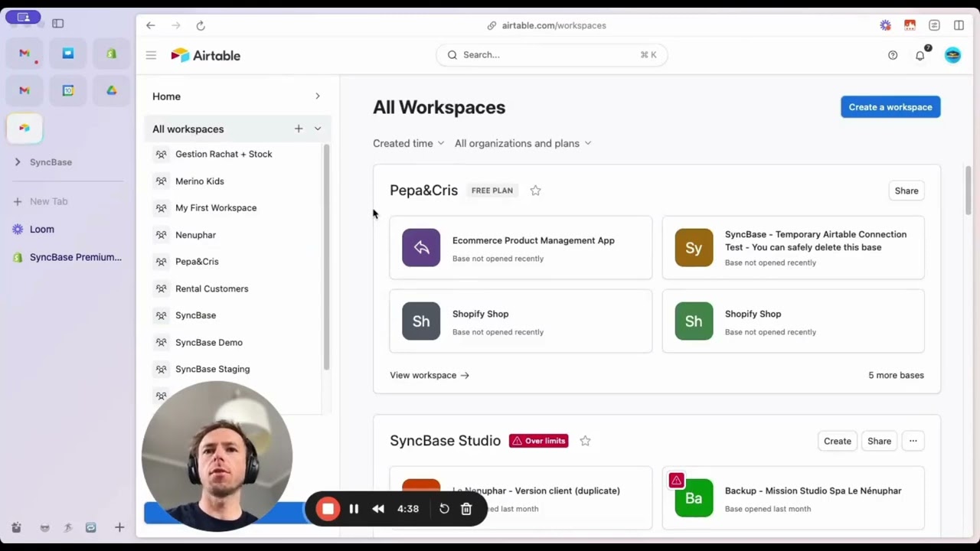Star the Pepa&Cris workspace
The image size is (980, 551).
click(x=535, y=191)
